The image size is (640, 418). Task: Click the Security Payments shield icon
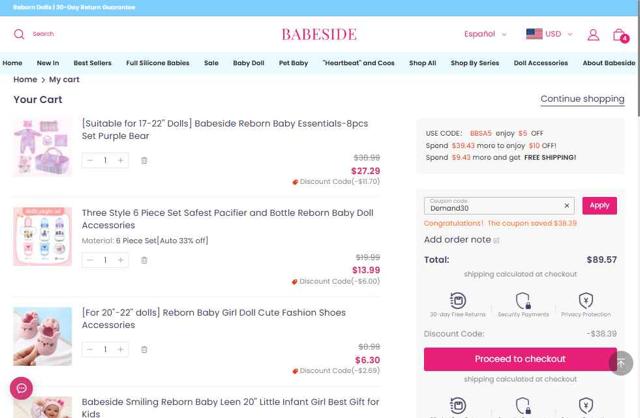tap(523, 301)
